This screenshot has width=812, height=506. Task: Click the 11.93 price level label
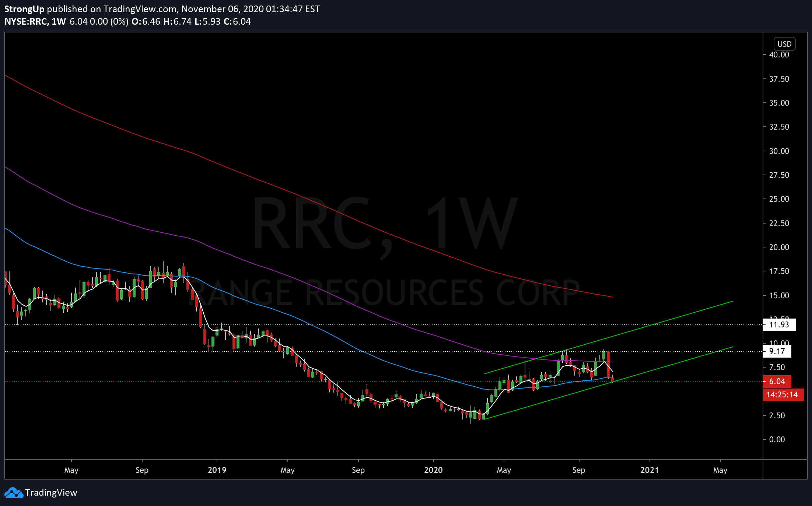point(779,325)
